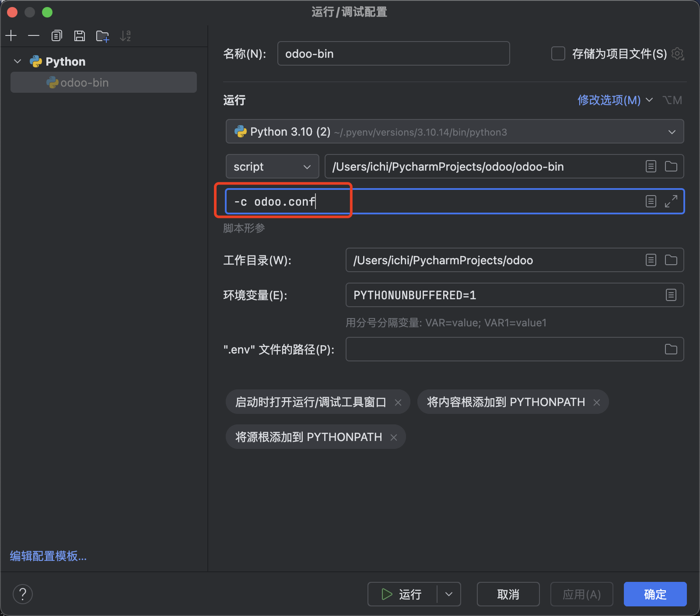
Task: Click the .env file path field
Action: (x=503, y=349)
